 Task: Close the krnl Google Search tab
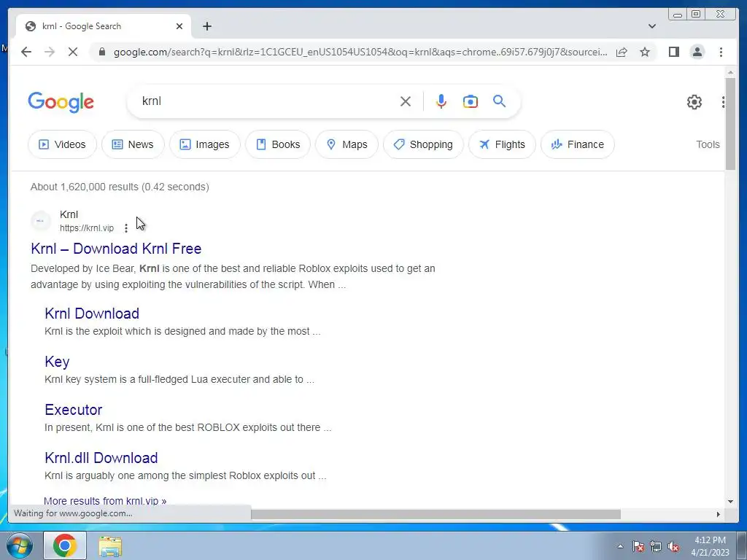(179, 26)
